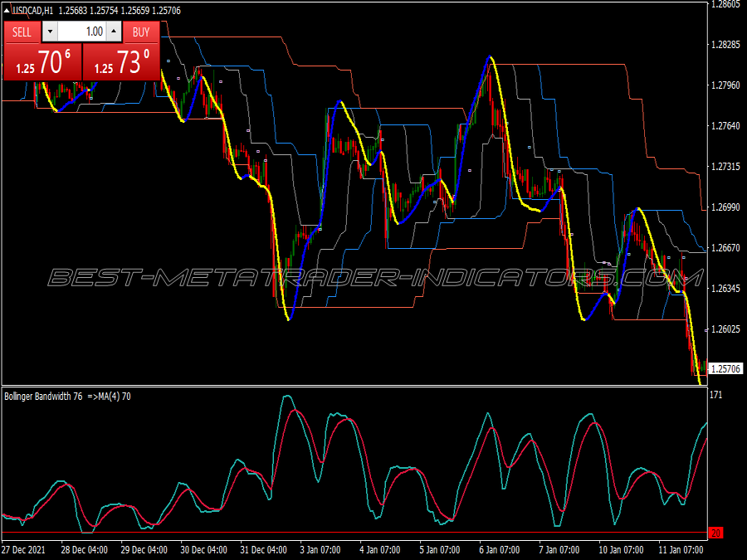Click the USDCAD,H1 chart title

pos(32,11)
